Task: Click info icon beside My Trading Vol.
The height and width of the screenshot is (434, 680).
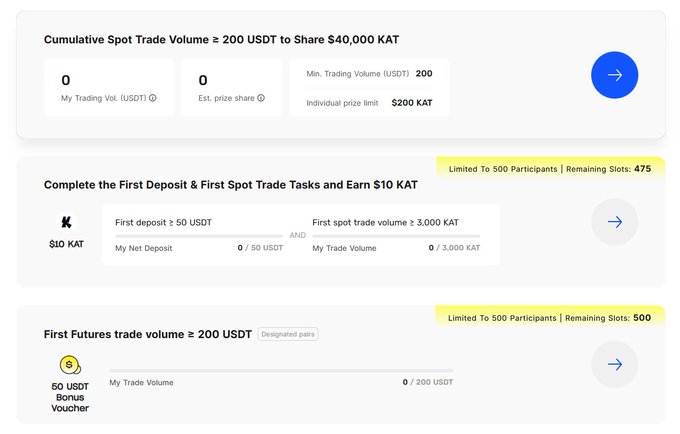Action: 153,98
